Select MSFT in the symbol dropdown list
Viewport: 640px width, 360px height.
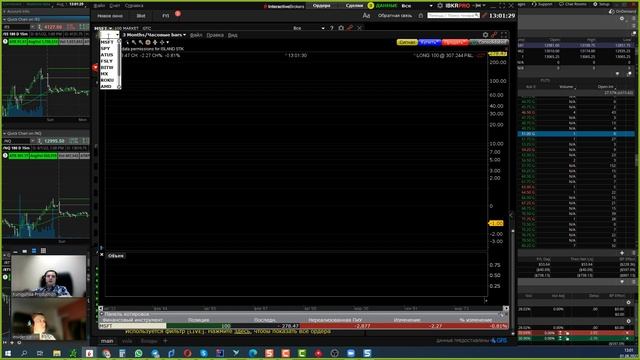click(109, 42)
